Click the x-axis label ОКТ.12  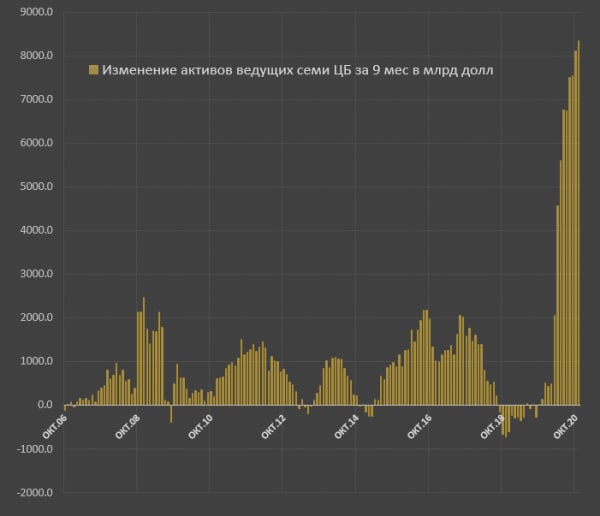(x=273, y=427)
